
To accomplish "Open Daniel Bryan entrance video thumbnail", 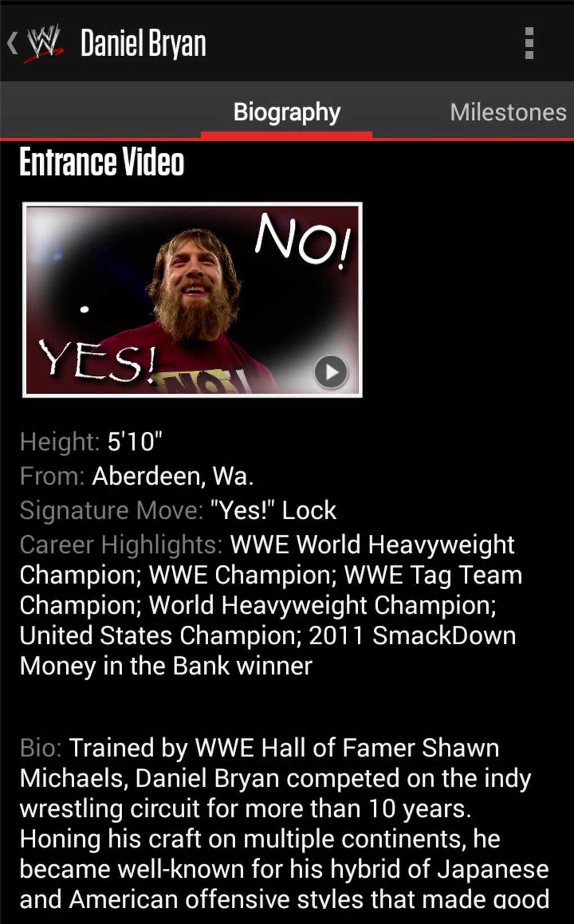I will (192, 300).
